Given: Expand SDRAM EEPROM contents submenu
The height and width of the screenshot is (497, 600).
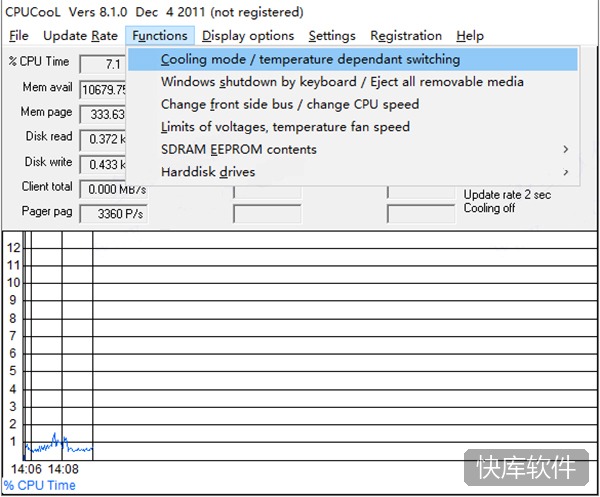Looking at the screenshot, I should click(352, 150).
